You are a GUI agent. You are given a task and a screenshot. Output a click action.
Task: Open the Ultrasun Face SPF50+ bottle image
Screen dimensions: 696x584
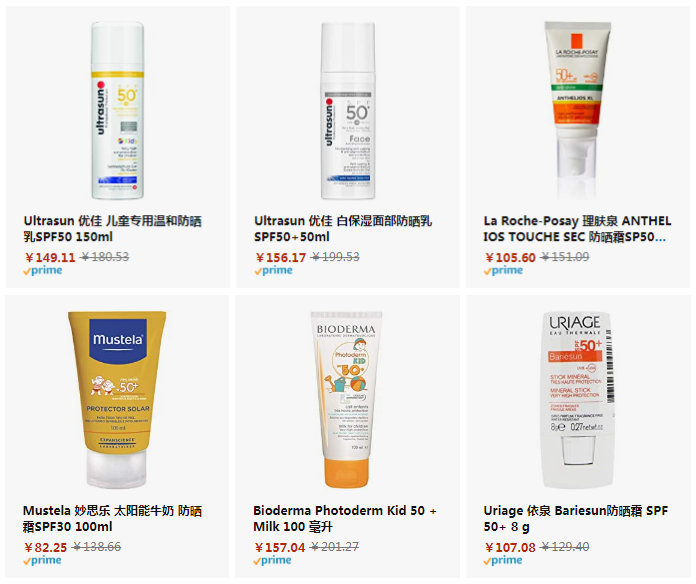348,110
